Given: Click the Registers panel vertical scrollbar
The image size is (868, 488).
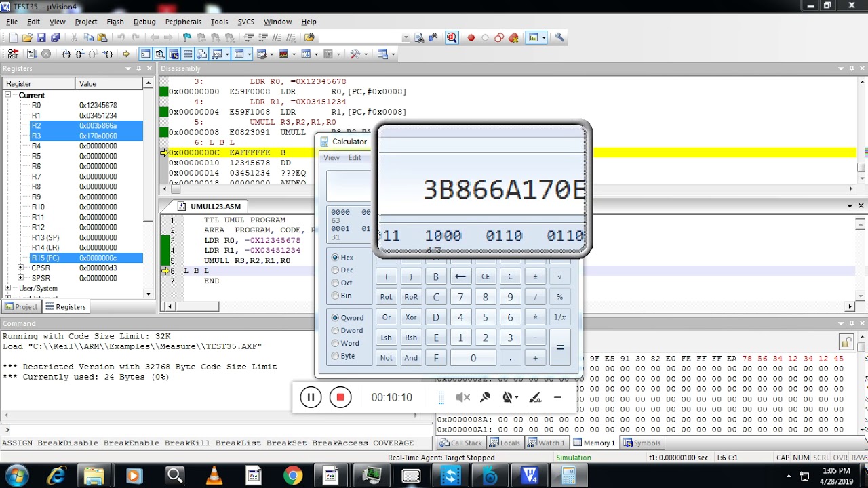Looking at the screenshot, I should [x=149, y=188].
